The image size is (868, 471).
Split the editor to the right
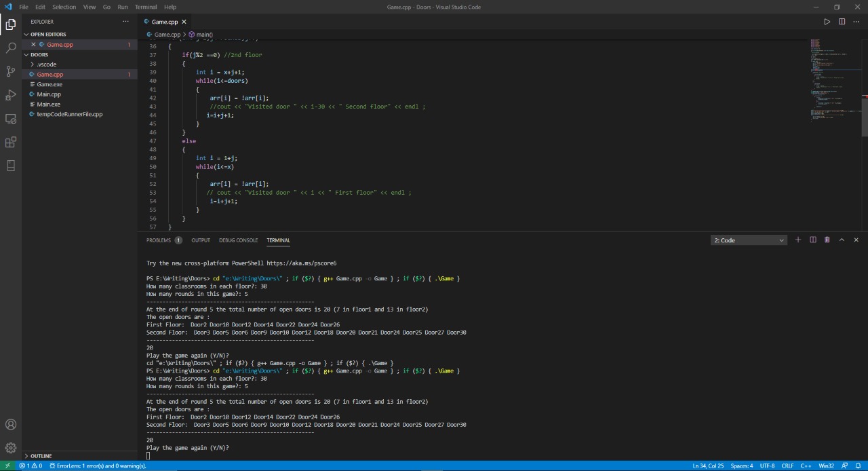click(x=842, y=22)
